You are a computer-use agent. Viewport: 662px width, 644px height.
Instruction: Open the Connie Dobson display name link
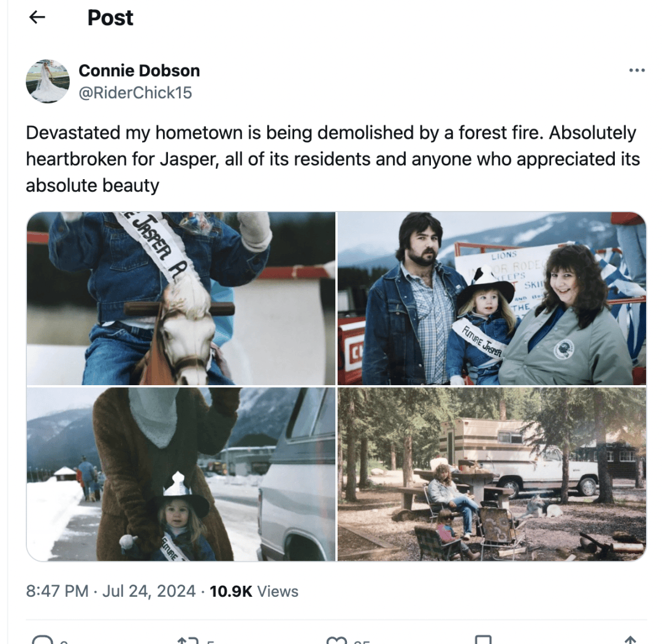[139, 71]
